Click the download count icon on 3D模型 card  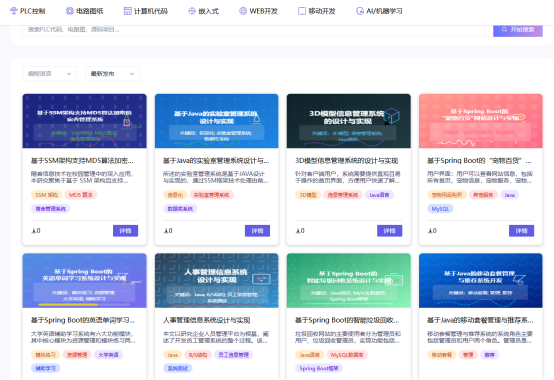click(x=298, y=231)
